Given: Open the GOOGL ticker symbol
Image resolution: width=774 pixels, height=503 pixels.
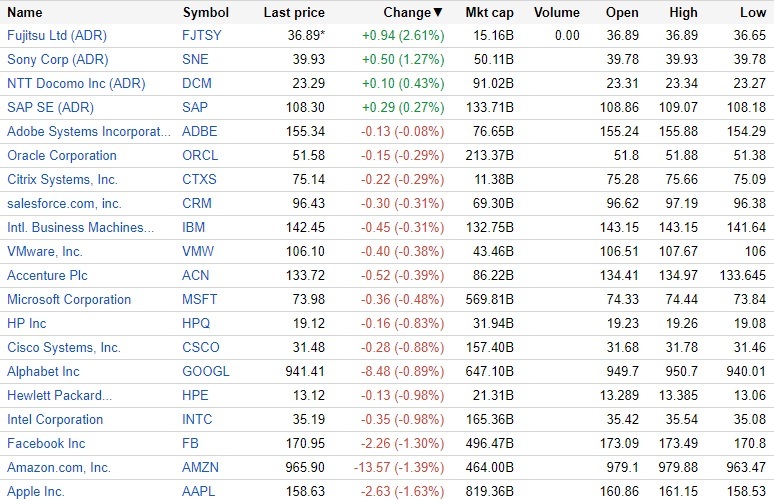Looking at the screenshot, I should tap(206, 372).
